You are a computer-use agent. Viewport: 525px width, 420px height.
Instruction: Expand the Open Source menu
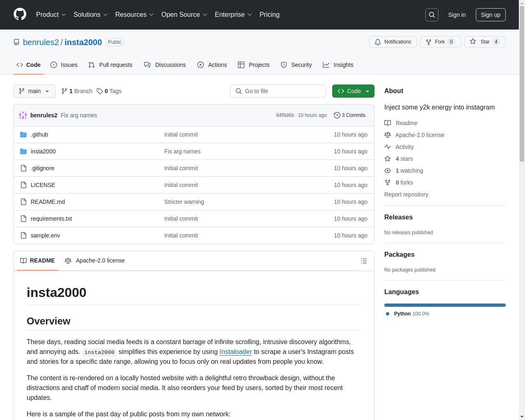click(184, 14)
